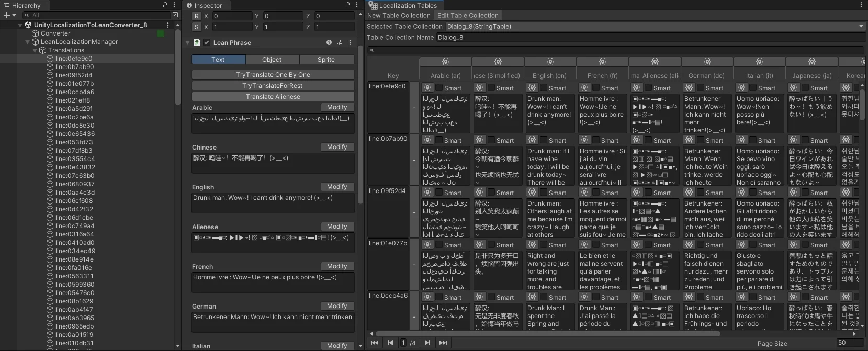This screenshot has width=868, height=351.
Task: Open the Hierarchy panel's three-dot options menu
Action: [x=175, y=5]
